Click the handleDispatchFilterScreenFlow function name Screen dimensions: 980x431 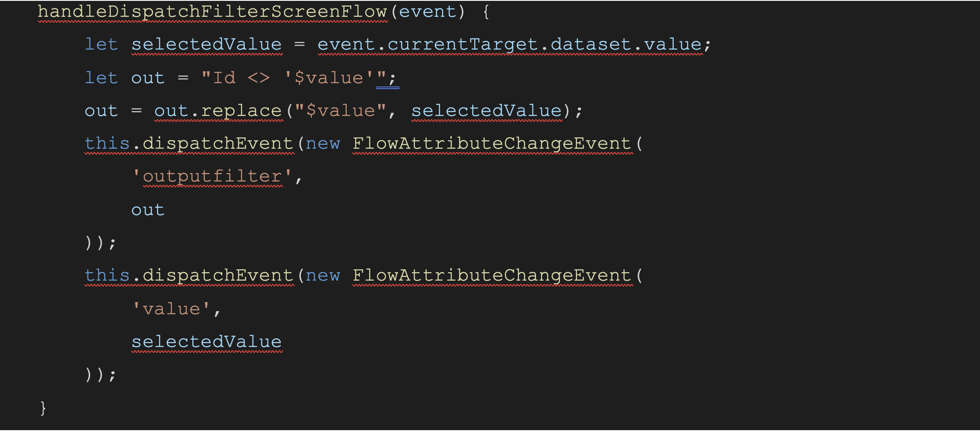(x=213, y=12)
